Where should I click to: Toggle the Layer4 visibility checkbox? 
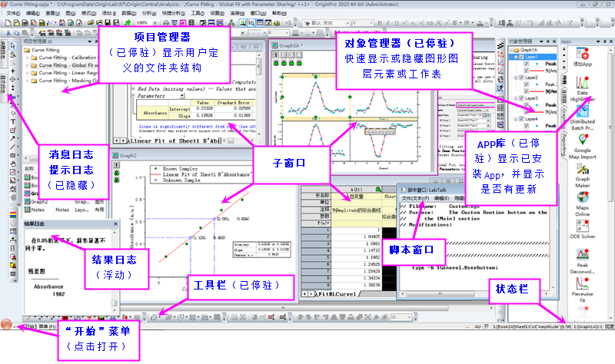(x=521, y=119)
